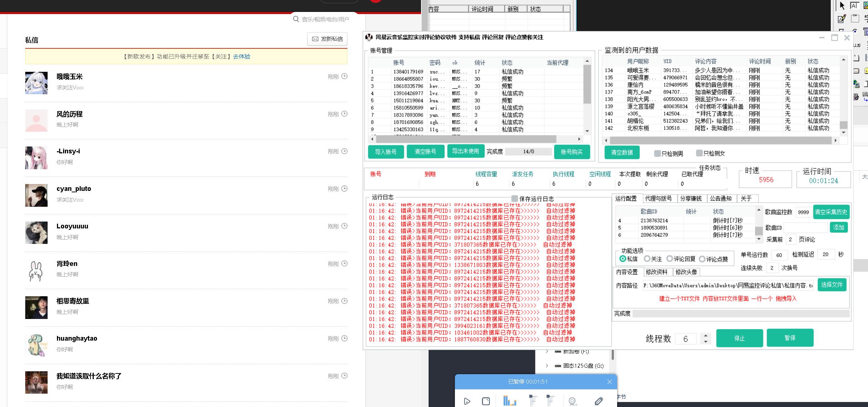Resume recording with the play icon

[x=467, y=401]
